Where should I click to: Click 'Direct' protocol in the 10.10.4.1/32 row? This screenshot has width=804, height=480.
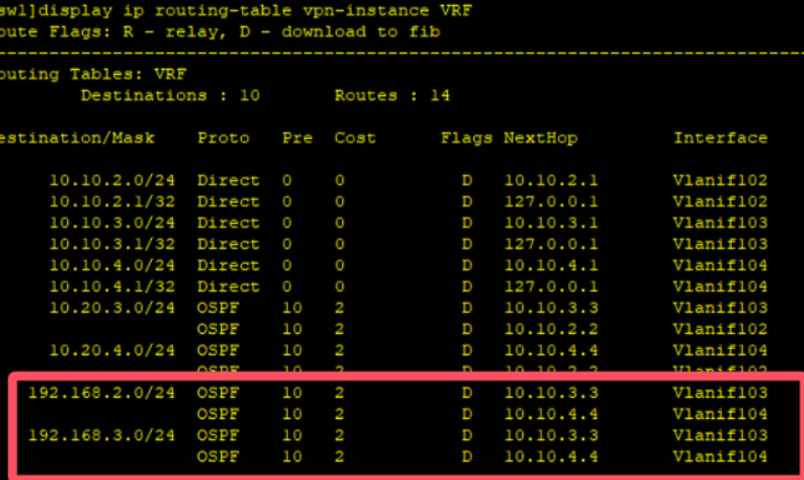coord(228,287)
